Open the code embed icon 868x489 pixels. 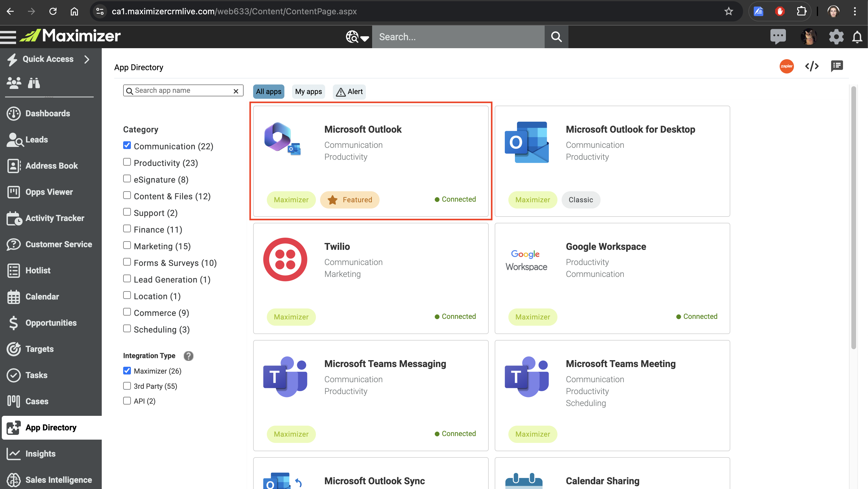point(812,66)
